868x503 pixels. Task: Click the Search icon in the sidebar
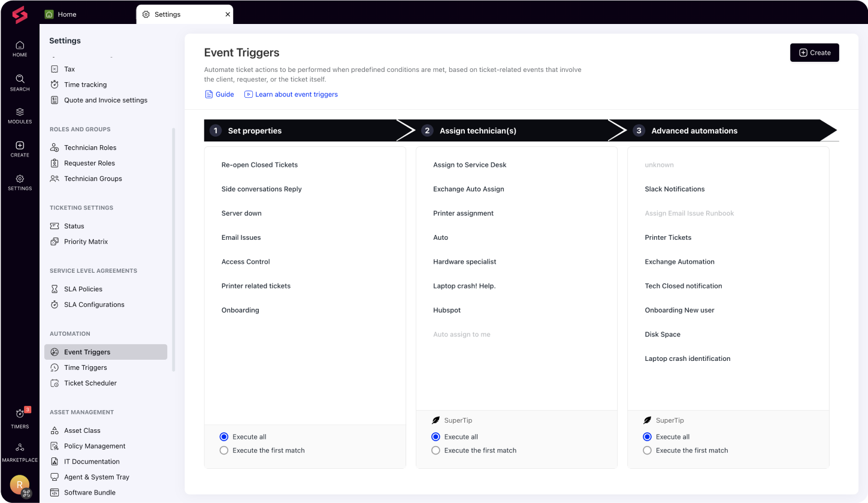click(19, 82)
